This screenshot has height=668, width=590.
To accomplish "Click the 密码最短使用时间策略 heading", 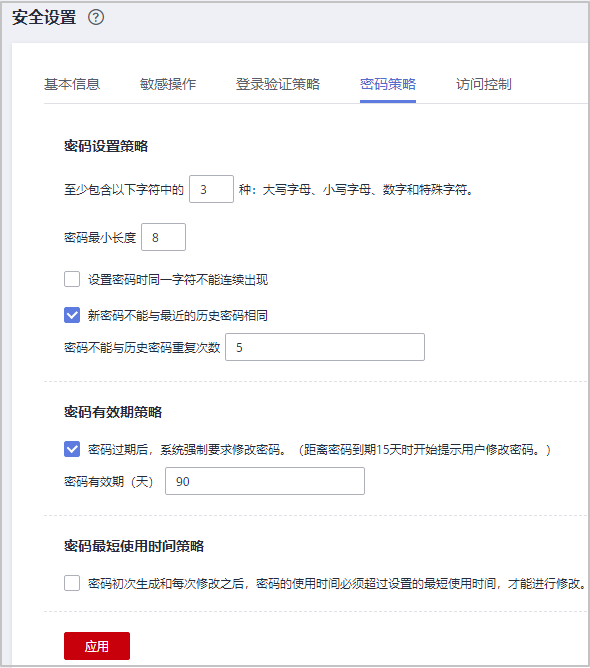I will point(134,546).
